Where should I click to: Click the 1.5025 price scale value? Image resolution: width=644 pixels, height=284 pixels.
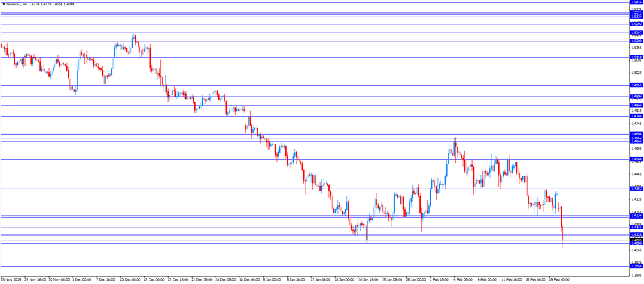click(637, 73)
